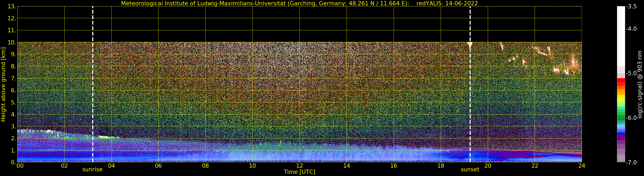The height and width of the screenshot is (176, 644).
Task: Click the height tick label '13.'
Action: click(12, 6)
